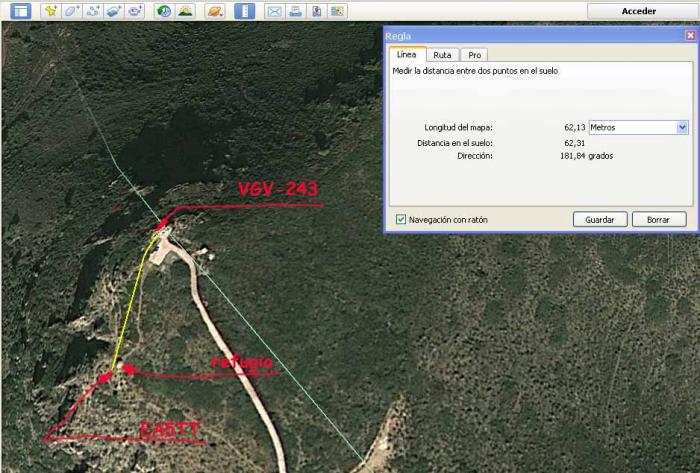Toggle the ruler tool icon
The image size is (700, 473).
pos(245,11)
